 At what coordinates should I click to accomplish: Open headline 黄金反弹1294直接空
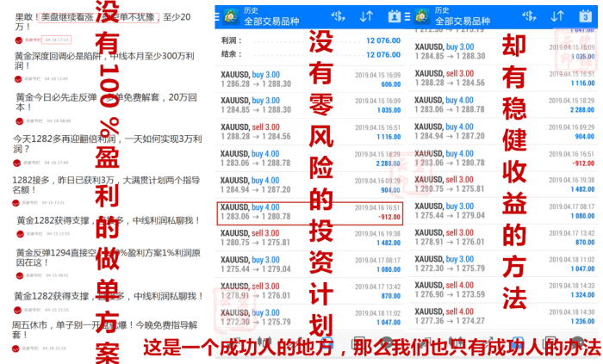pos(108,257)
